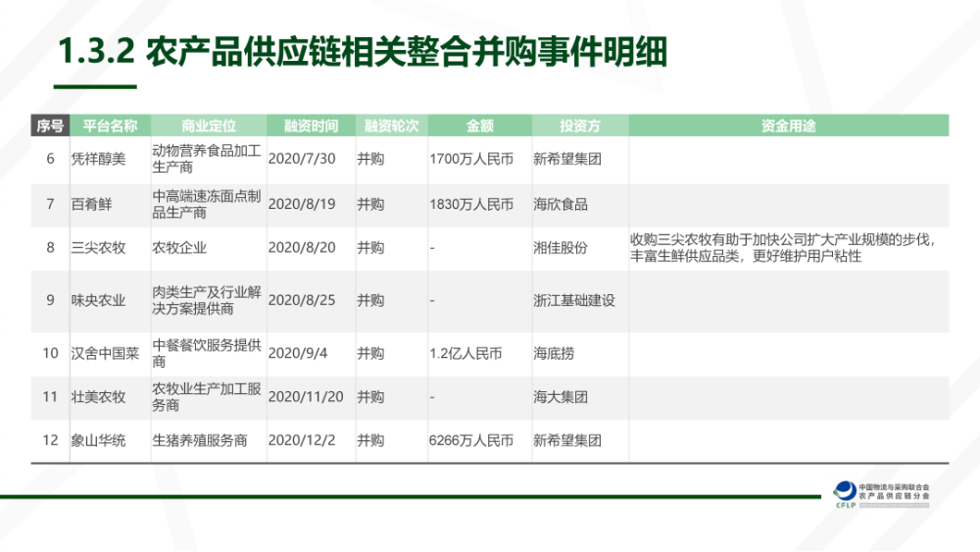Click the amount '1.2亿人民币'
This screenshot has width=980, height=552.
click(465, 353)
